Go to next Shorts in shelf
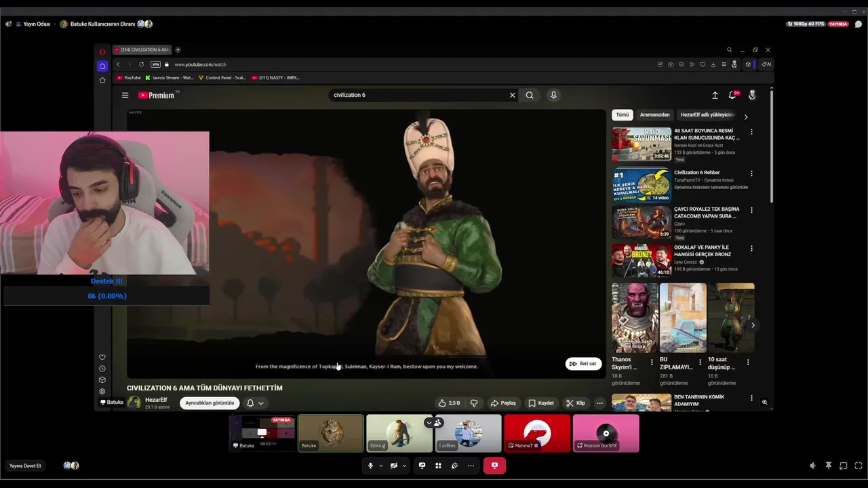 click(753, 325)
